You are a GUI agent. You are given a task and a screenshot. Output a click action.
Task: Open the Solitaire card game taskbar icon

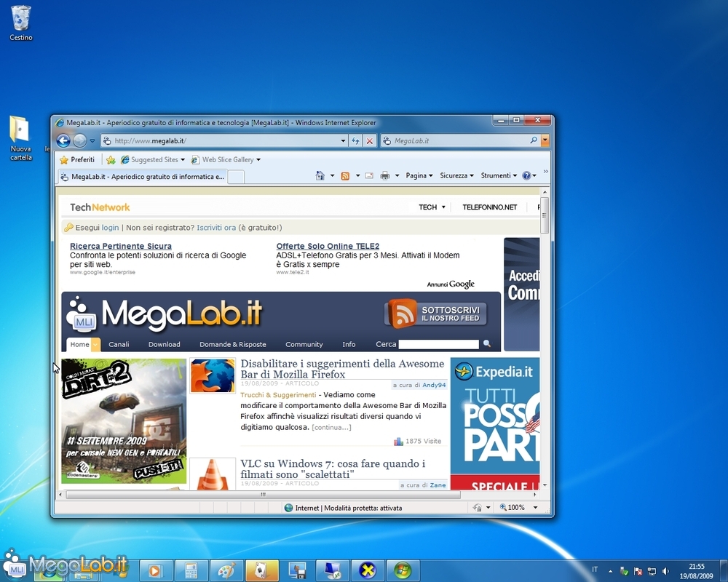[x=261, y=570]
